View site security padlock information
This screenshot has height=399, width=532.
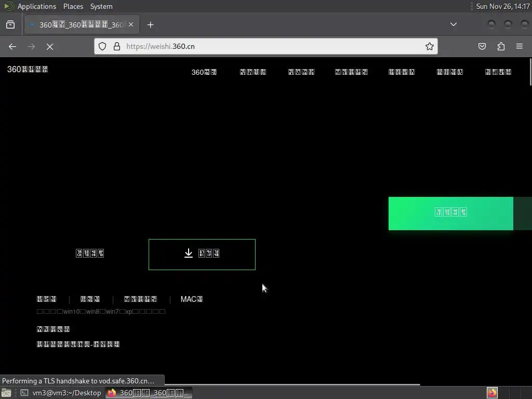coord(117,46)
